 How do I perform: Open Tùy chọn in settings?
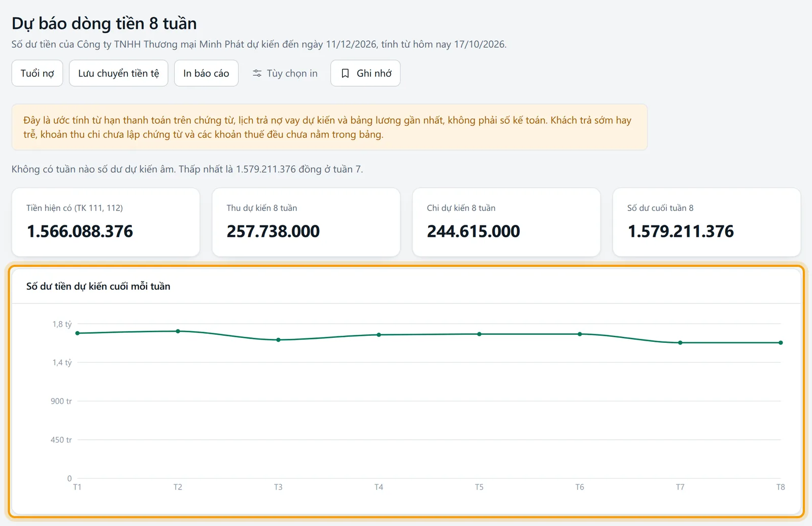pos(285,73)
